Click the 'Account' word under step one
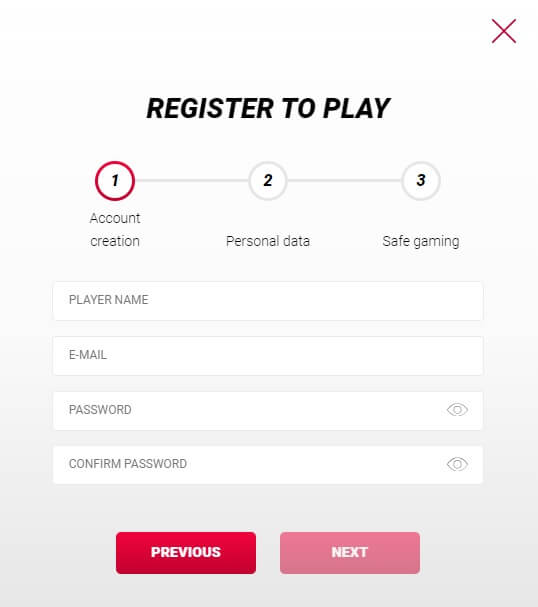The image size is (538, 607). (115, 218)
